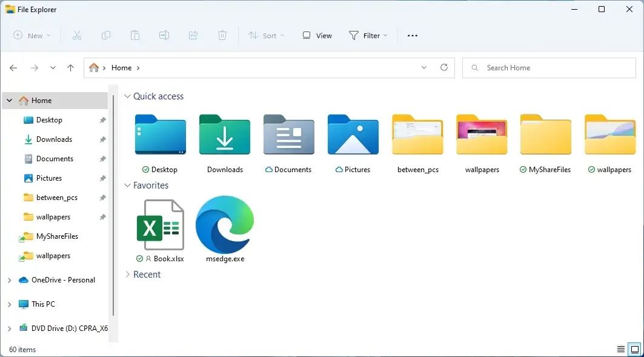Expand the Recent section
The width and height of the screenshot is (644, 357).
click(x=128, y=275)
